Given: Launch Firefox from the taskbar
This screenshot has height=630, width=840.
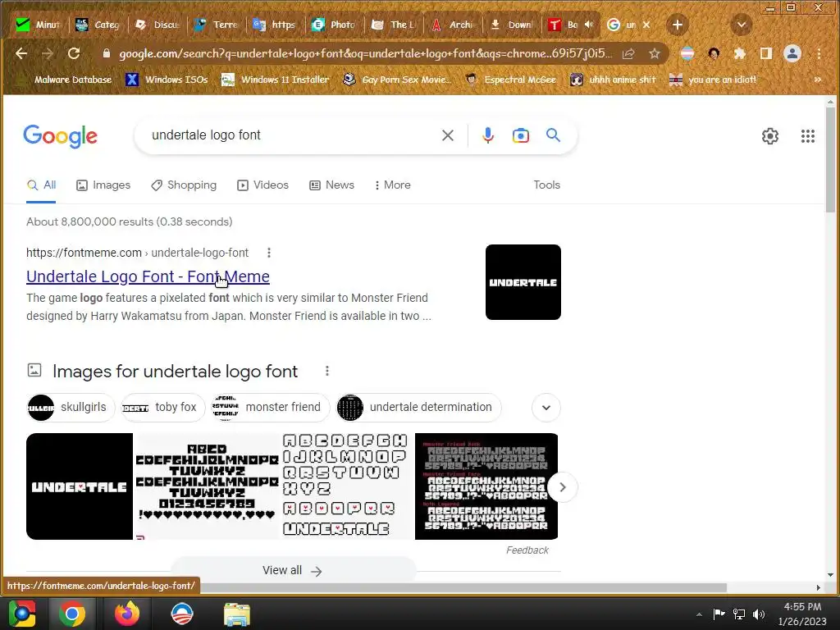Looking at the screenshot, I should tap(127, 614).
